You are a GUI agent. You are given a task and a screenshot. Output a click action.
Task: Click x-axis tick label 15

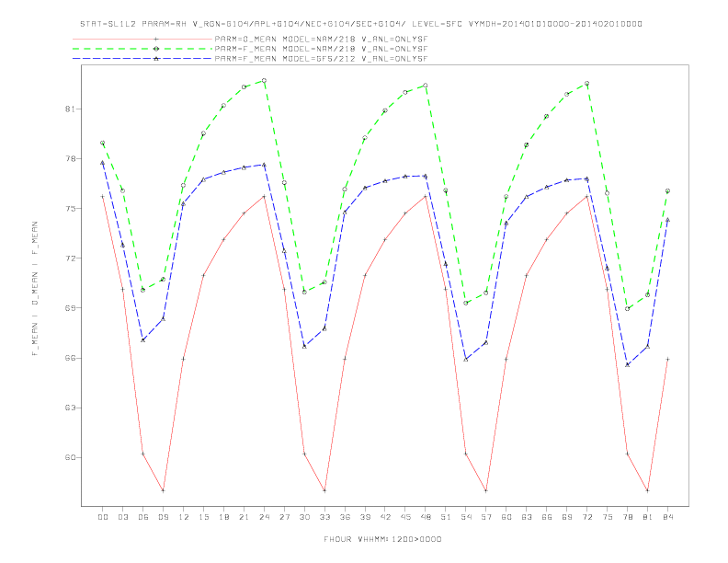click(x=203, y=517)
